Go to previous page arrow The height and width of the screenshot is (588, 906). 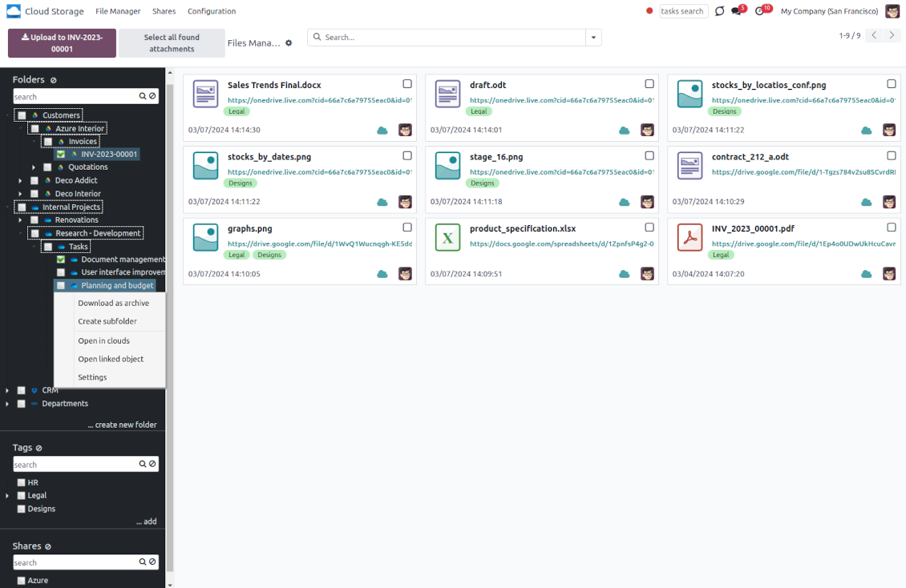pos(875,36)
